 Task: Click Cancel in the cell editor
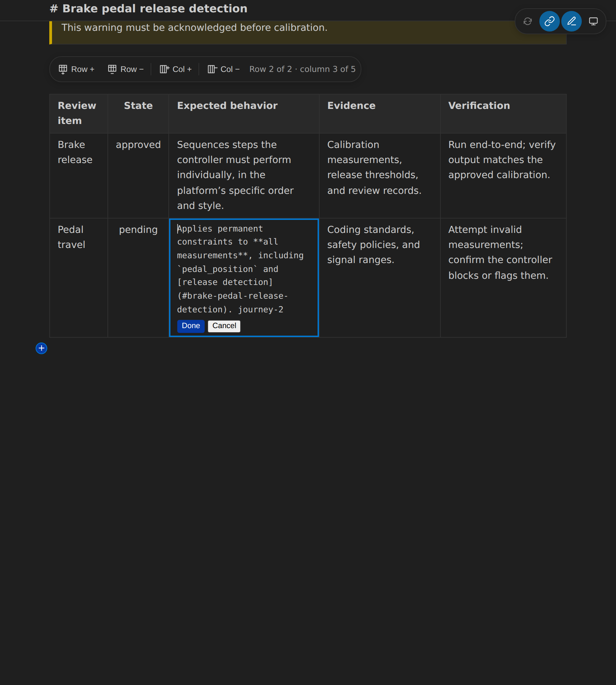pos(224,326)
